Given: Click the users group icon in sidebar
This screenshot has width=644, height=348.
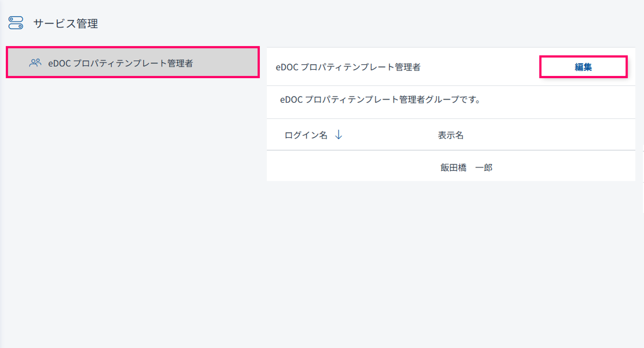Looking at the screenshot, I should click(x=35, y=63).
